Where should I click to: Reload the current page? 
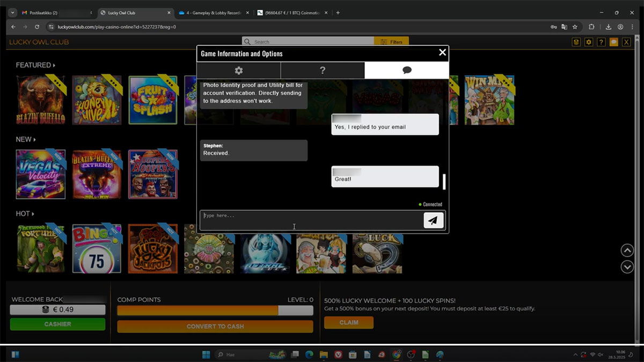coord(37,27)
